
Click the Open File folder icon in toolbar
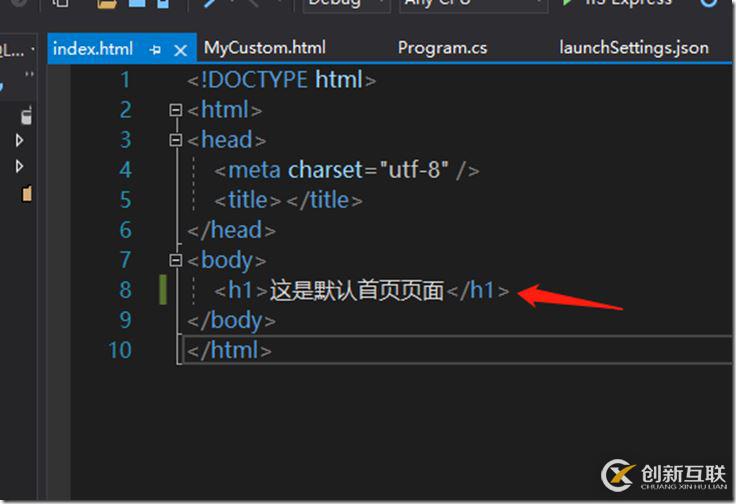[x=107, y=4]
